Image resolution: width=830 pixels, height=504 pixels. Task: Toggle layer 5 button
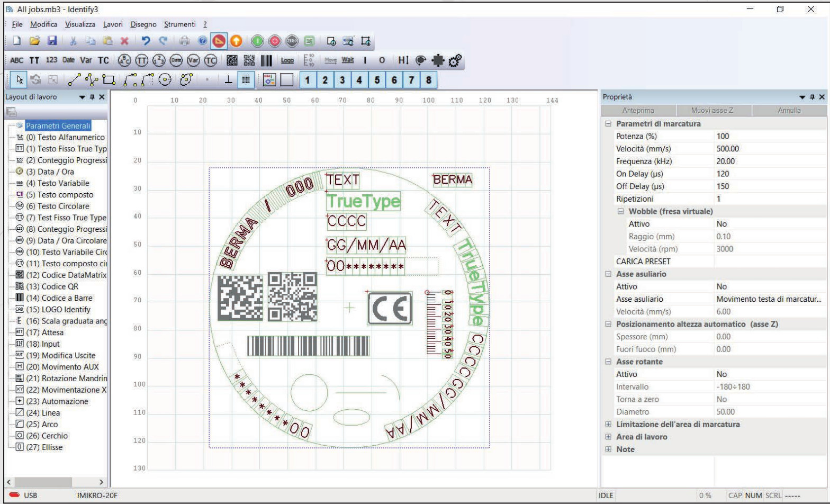tap(377, 80)
